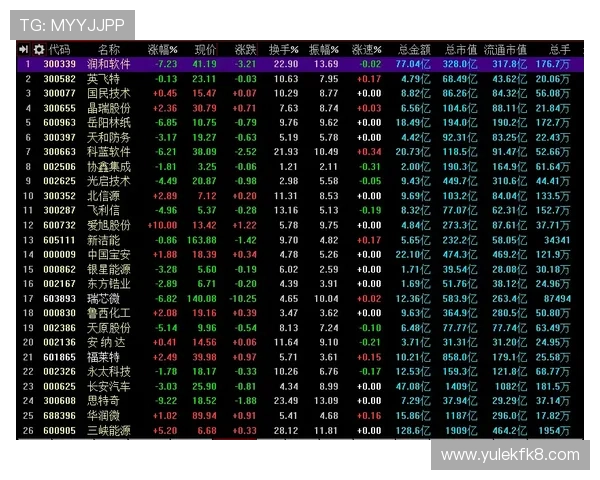Screen dimensions: 600x480
Task: Click the 振幅% column header
Action: 324,49
